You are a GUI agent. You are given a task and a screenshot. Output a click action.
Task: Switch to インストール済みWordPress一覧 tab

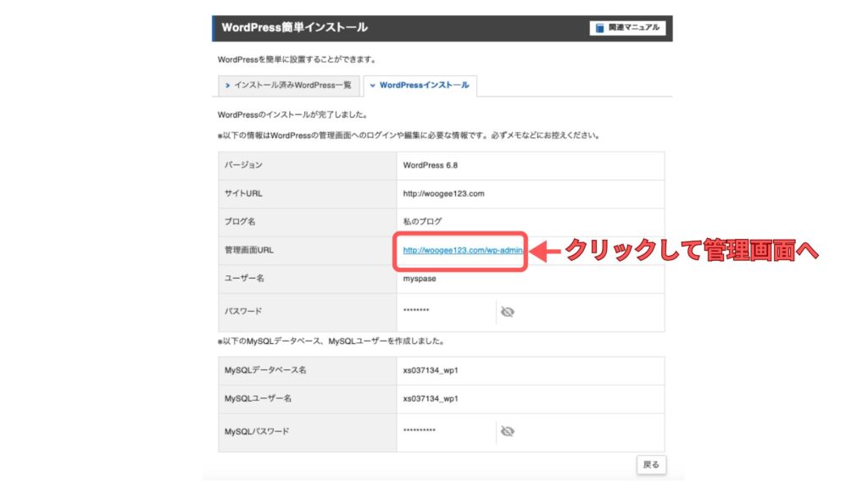[288, 86]
